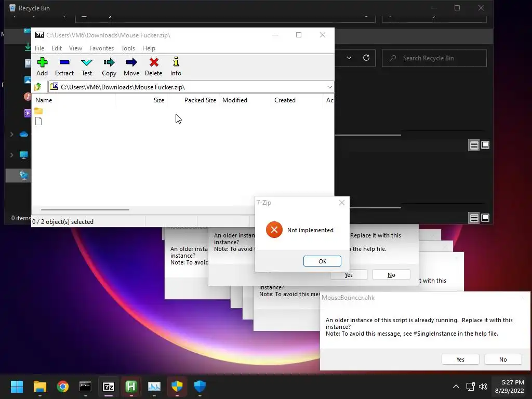Screen dimensions: 532x399
Task: Open the Help menu in 7-Zip
Action: pyautogui.click(x=149, y=48)
